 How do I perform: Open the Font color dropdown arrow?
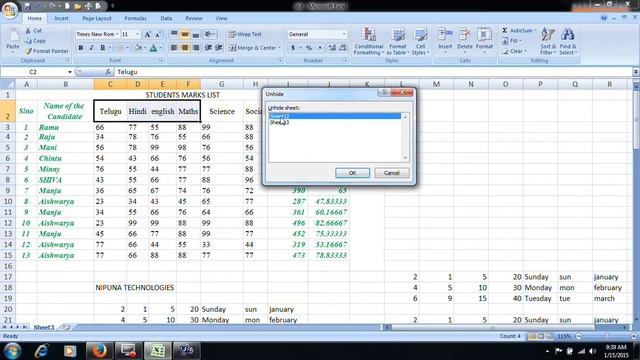coord(160,48)
